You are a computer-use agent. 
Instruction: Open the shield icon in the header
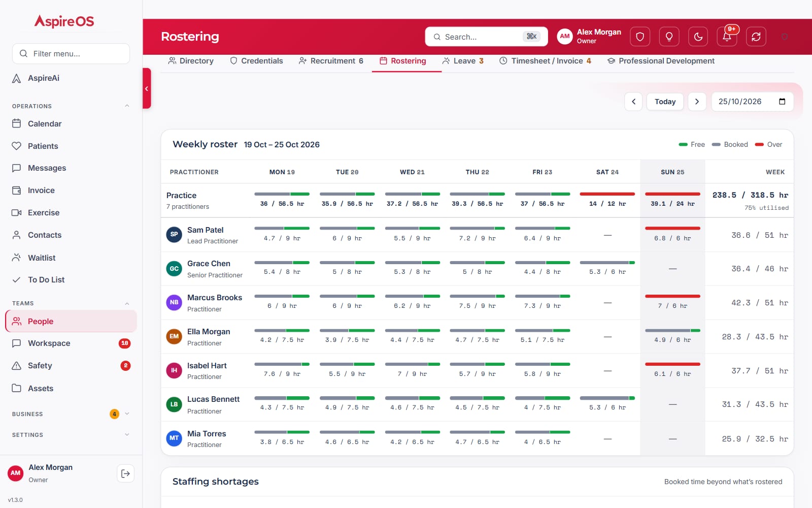coord(640,37)
